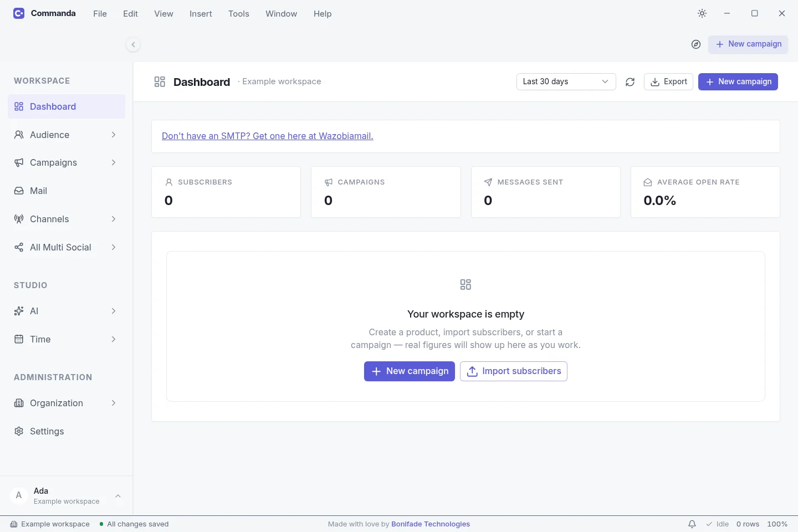
Task: Click New campaign in the top toolbar
Action: 748,44
